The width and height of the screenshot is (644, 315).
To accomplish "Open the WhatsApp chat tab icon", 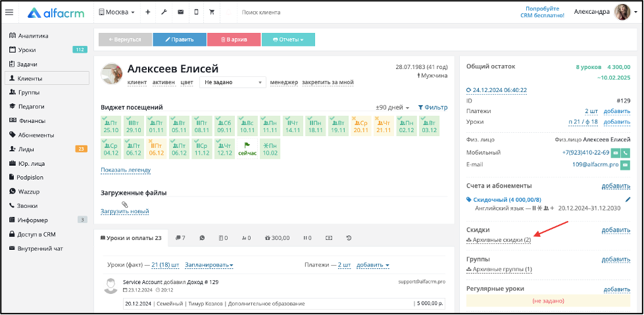I will pyautogui.click(x=202, y=238).
